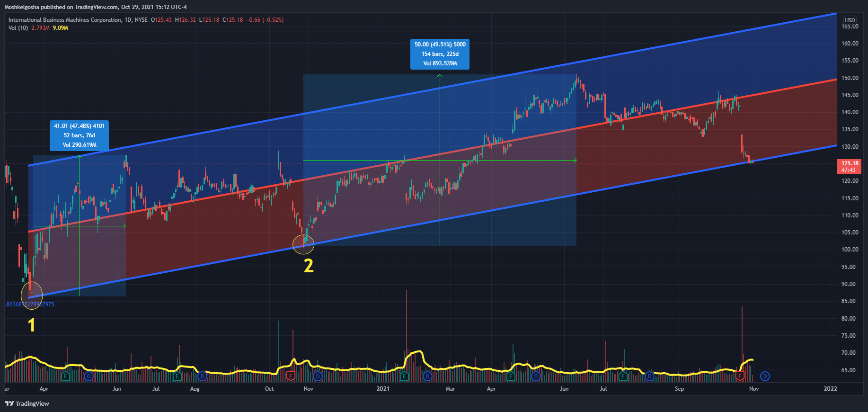Open the May 2020 dividend marker

click(89, 376)
